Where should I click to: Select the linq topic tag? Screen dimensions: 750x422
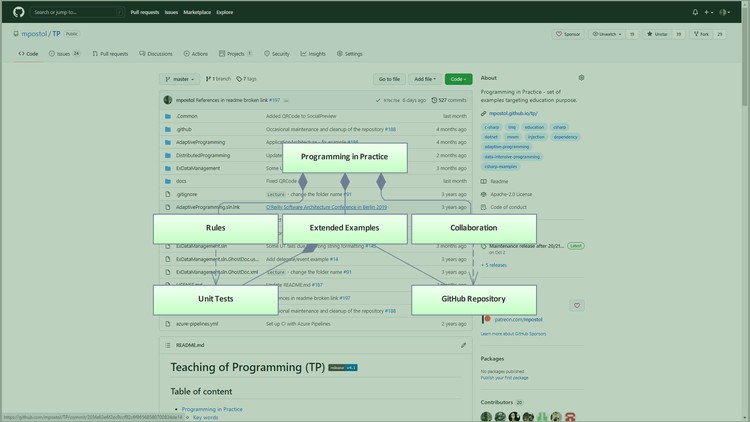[x=512, y=127]
